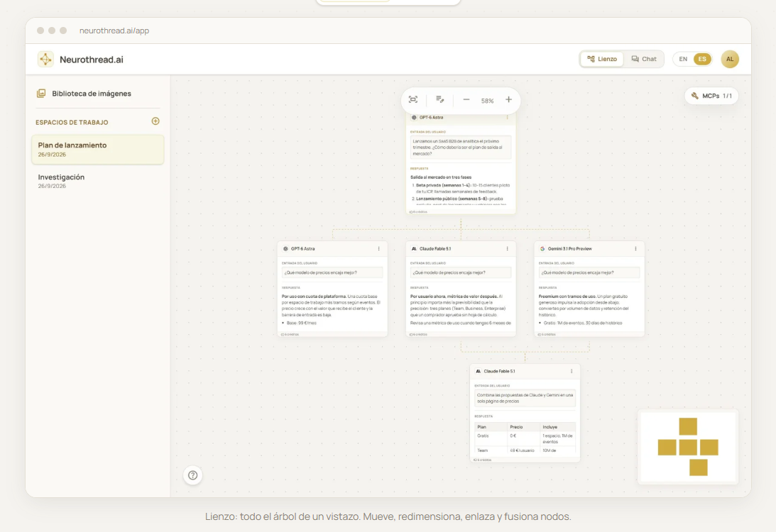Image resolution: width=776 pixels, height=532 pixels.
Task: Click the Anthropic icon on the 'Combina las propuestas' node
Action: (478, 371)
